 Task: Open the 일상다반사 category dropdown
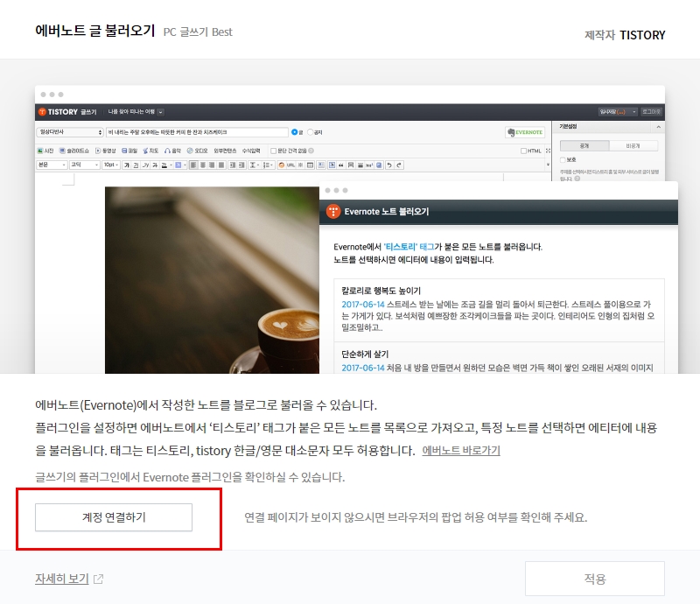[x=70, y=132]
